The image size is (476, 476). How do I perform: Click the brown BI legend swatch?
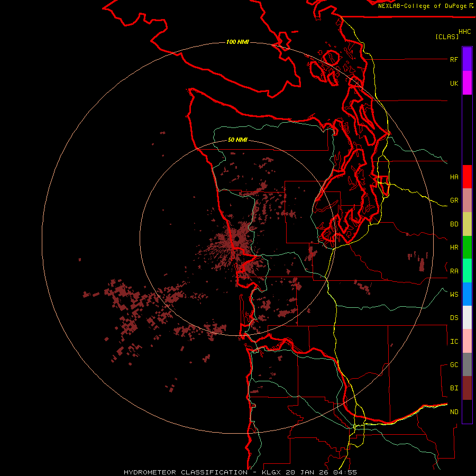[x=467, y=388]
